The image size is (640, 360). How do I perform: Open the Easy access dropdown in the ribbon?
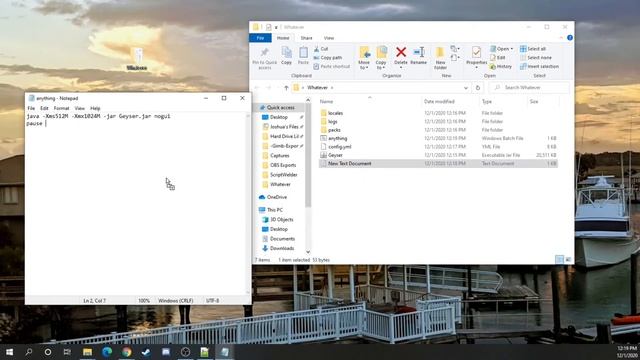click(455, 58)
